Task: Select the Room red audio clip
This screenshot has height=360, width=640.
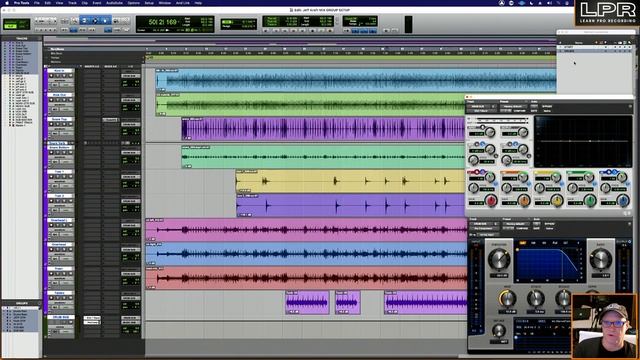Action: click(306, 278)
